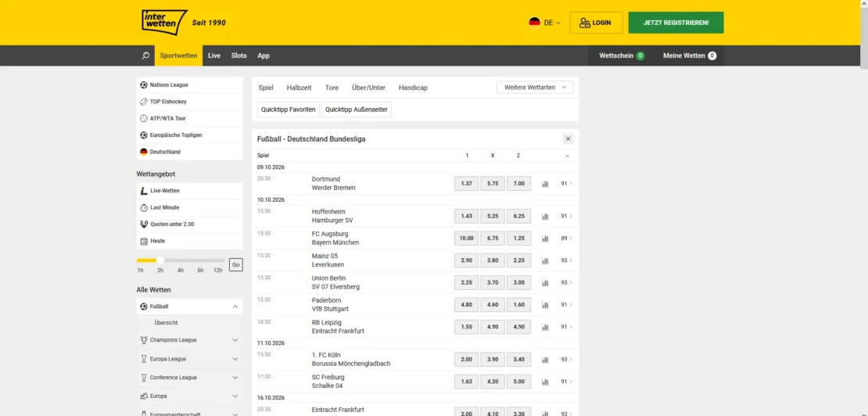868x416 pixels.
Task: Click JETZT REGISTRIEREN button
Action: 676,23
